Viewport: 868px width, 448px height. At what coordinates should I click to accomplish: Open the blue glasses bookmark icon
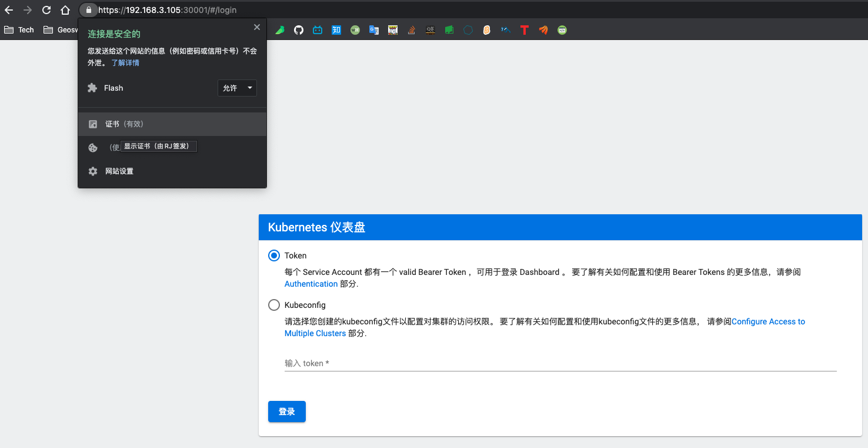click(x=506, y=30)
